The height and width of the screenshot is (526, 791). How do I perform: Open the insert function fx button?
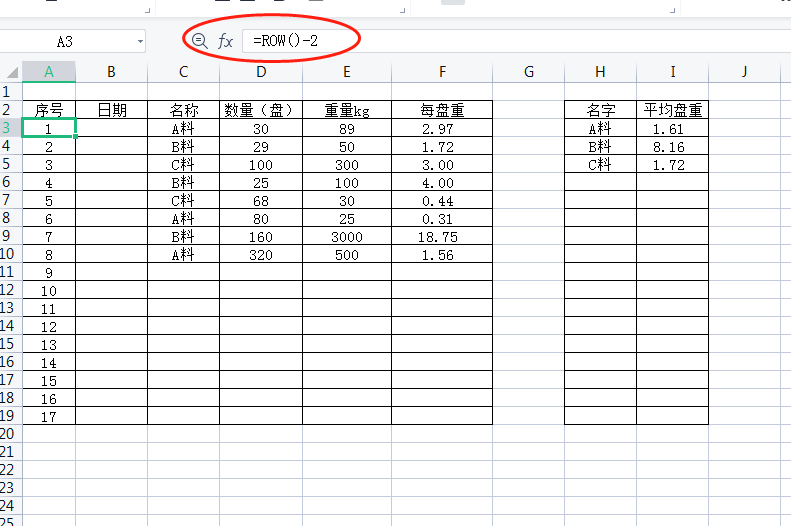click(225, 41)
